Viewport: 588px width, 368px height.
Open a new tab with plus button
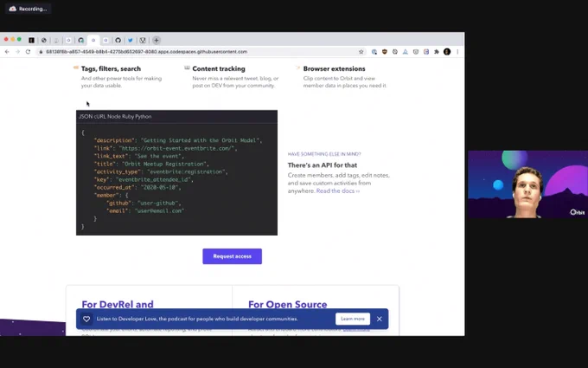click(157, 40)
